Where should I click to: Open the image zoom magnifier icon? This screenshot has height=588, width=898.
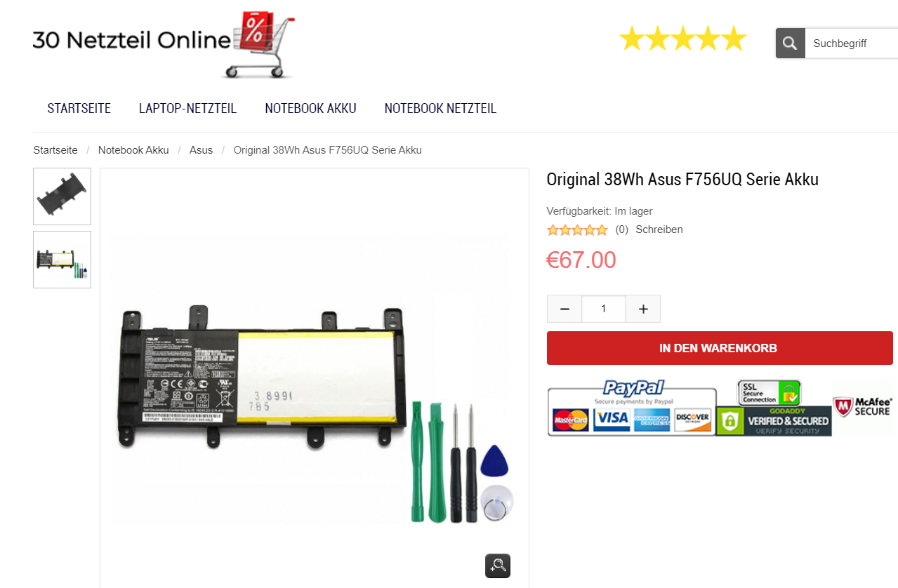(x=498, y=566)
